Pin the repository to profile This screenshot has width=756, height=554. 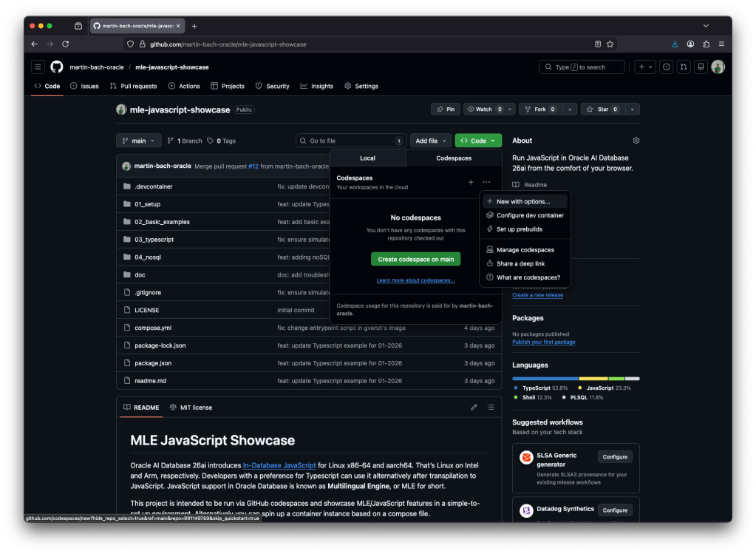click(446, 109)
